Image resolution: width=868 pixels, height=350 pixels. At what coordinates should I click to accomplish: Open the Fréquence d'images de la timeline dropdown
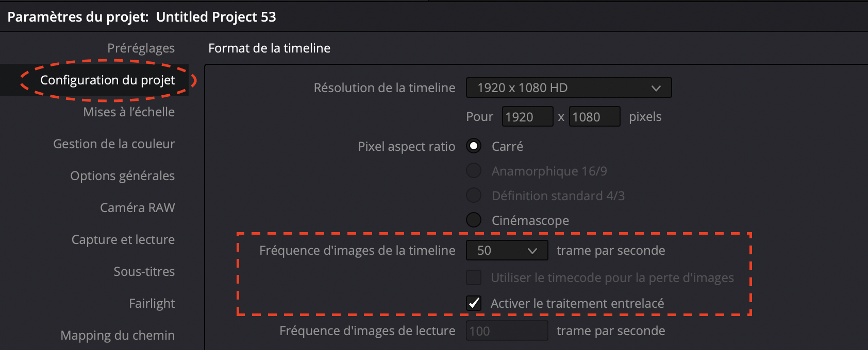coord(507,250)
